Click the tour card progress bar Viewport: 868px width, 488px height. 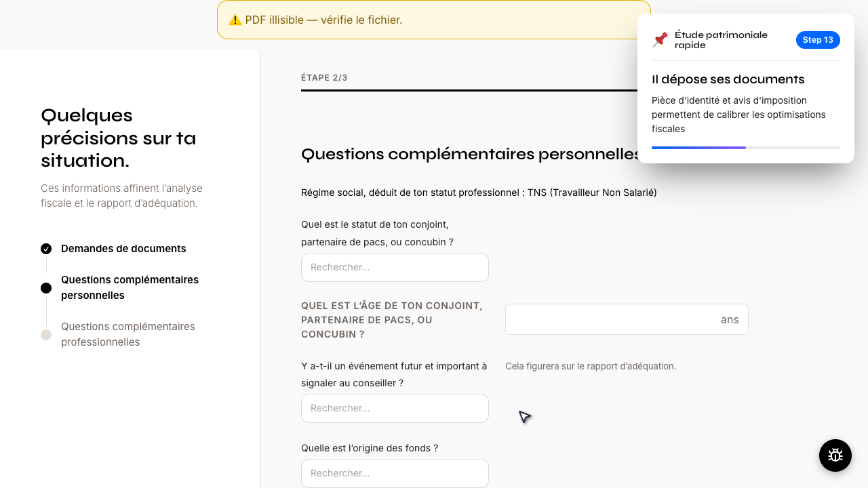(746, 147)
